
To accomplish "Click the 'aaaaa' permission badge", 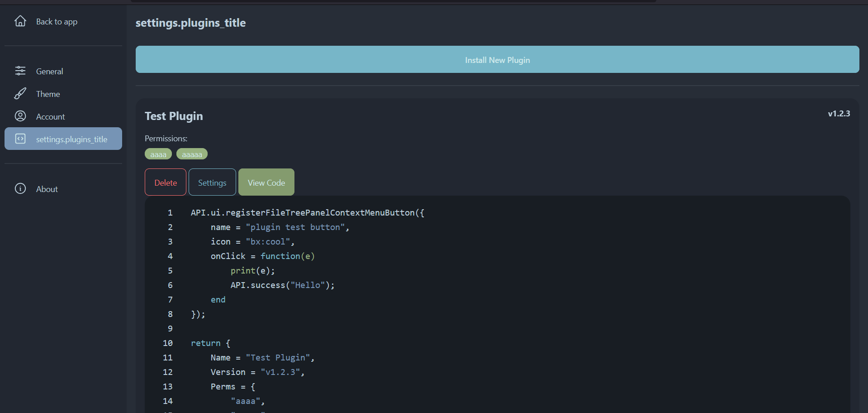I will coord(192,154).
